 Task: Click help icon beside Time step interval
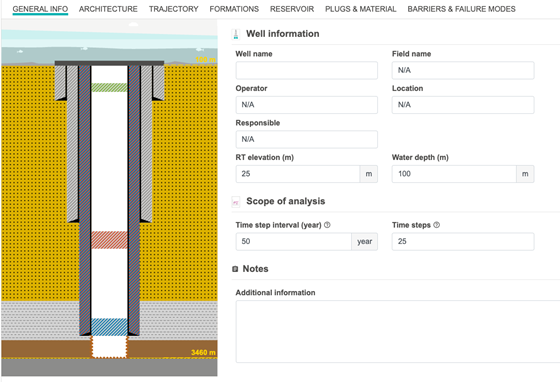(x=327, y=225)
